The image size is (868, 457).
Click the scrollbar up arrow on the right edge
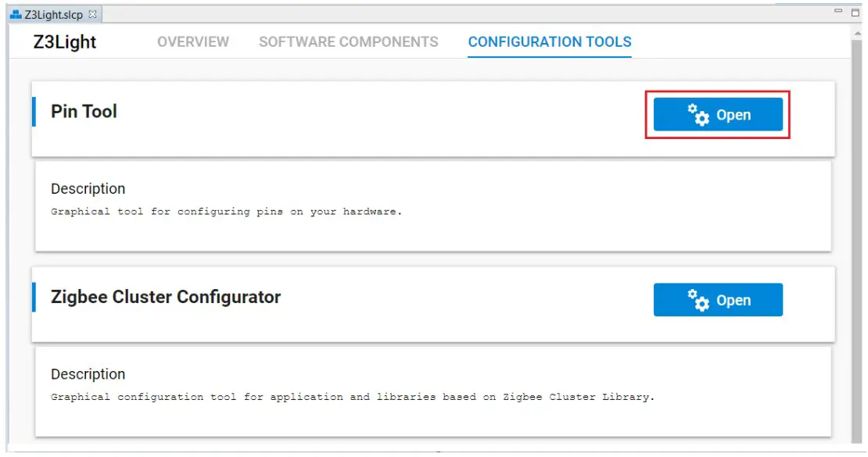click(858, 34)
